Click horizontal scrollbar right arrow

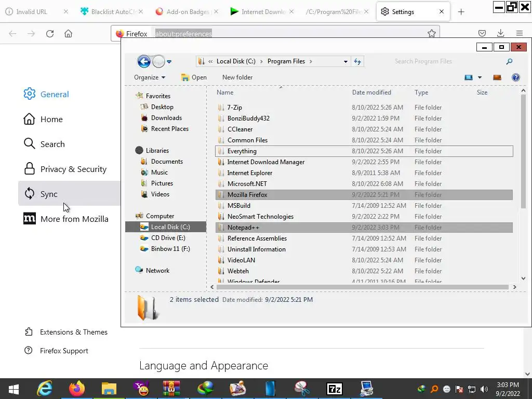[x=515, y=287]
